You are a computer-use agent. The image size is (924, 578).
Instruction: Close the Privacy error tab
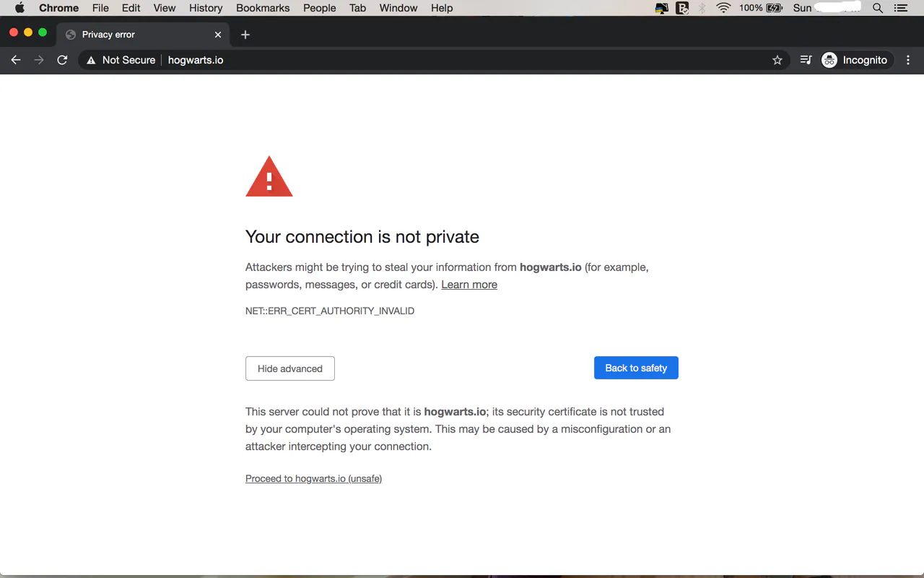[218, 35]
